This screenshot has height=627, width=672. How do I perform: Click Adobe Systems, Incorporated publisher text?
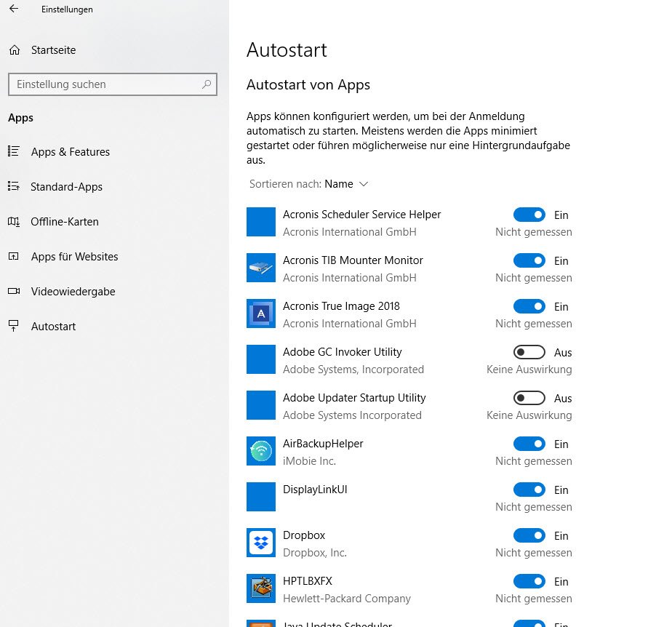353,370
